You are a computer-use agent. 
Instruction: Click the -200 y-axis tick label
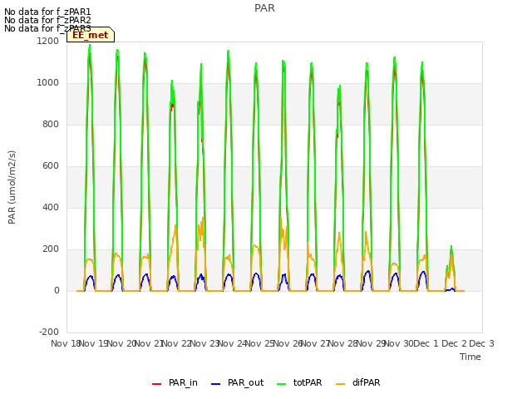pyautogui.click(x=49, y=332)
